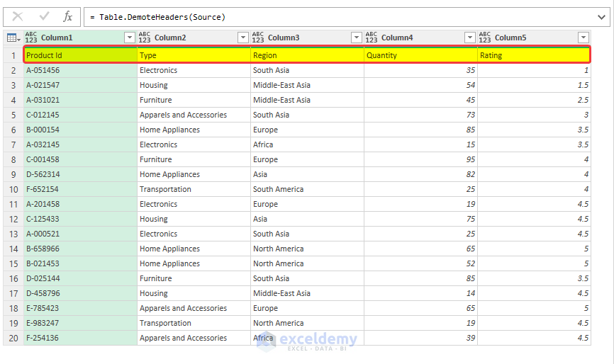This screenshot has height=364, width=614.
Task: Click rating 2.5 in row 4
Action: pyautogui.click(x=534, y=100)
